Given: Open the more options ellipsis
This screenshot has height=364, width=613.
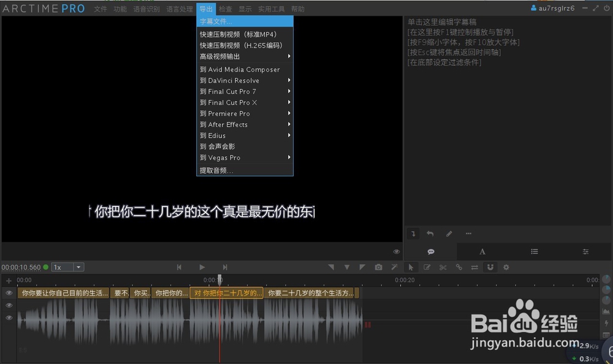Looking at the screenshot, I should point(468,234).
